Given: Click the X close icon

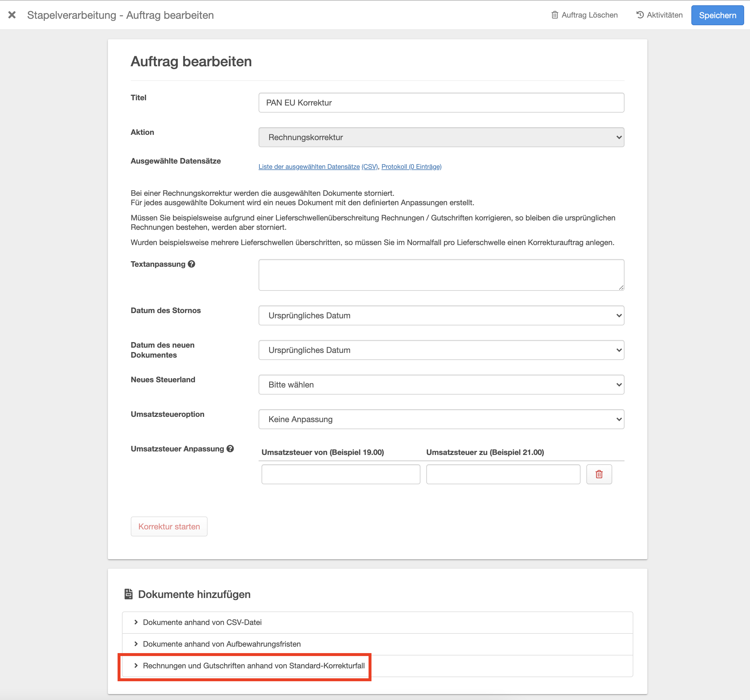Looking at the screenshot, I should 12,15.
